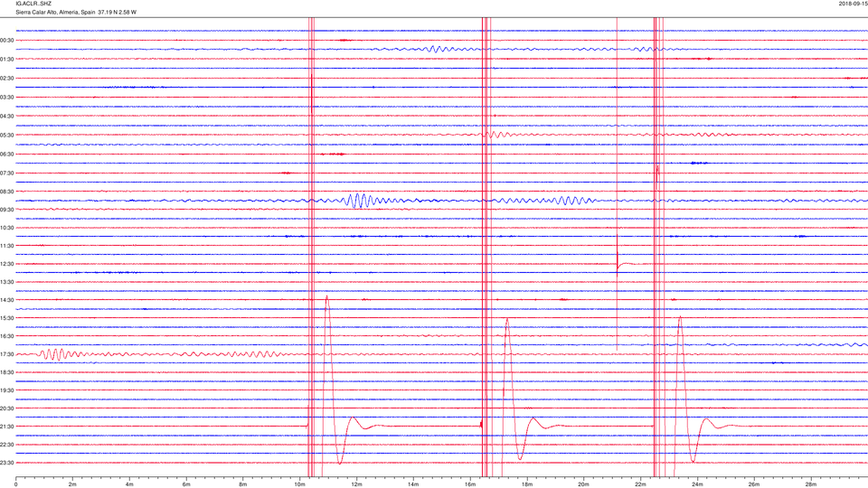
Task: Click the 2m tick label on time axis
Action: click(x=72, y=484)
